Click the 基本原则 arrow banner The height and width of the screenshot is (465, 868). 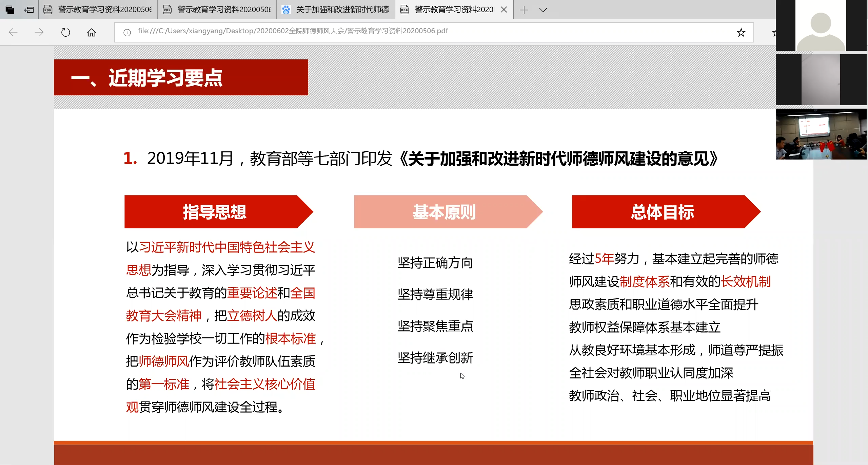pyautogui.click(x=444, y=212)
